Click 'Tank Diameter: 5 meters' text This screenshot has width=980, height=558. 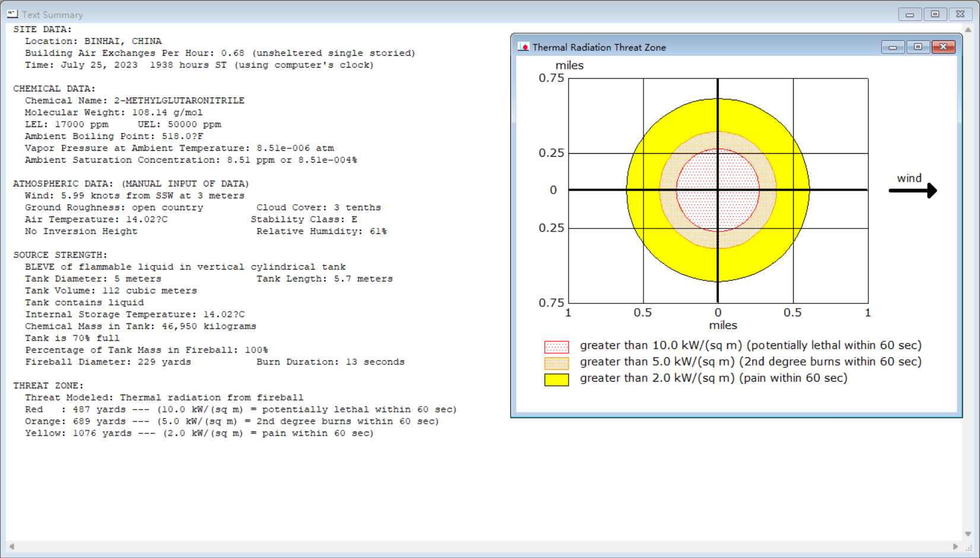click(93, 279)
